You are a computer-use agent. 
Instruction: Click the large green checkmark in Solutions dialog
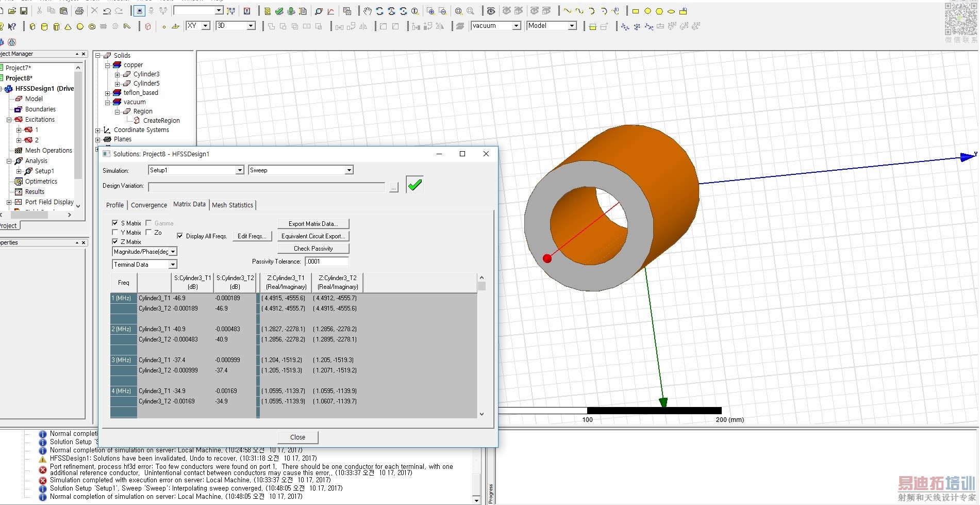pyautogui.click(x=414, y=185)
